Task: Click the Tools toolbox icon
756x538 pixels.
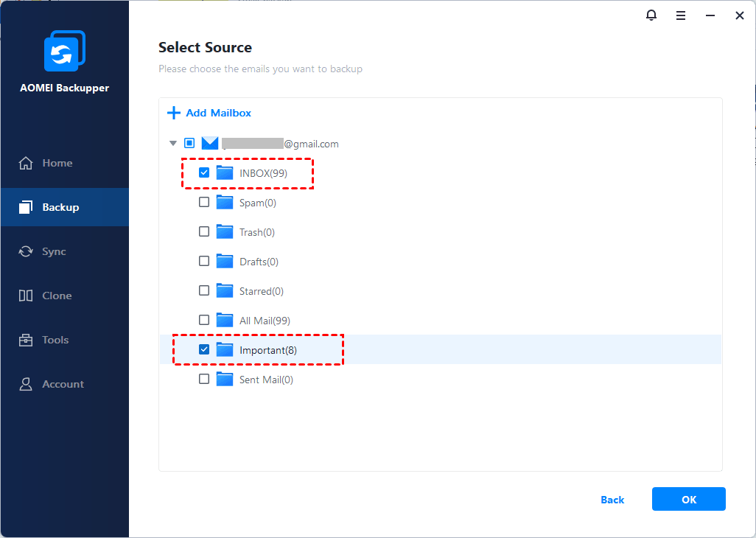Action: [x=26, y=340]
